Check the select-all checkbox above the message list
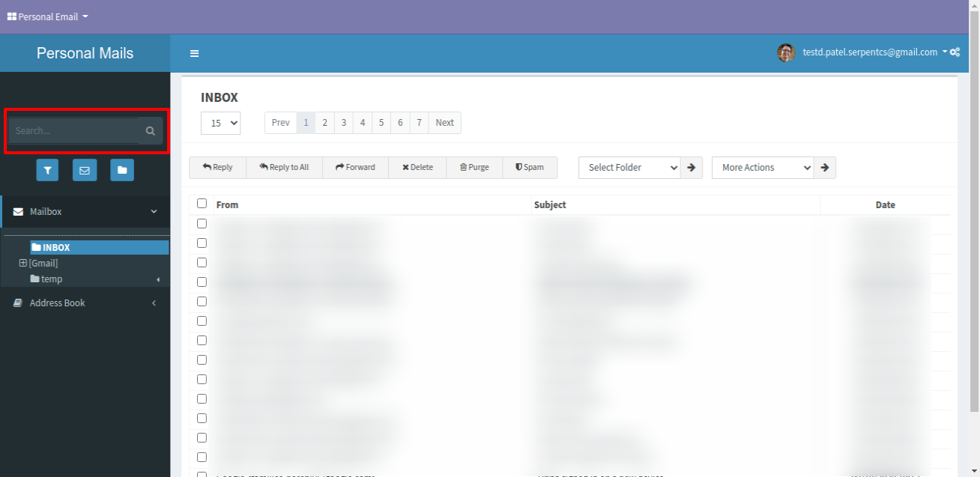980x477 pixels. [x=202, y=203]
